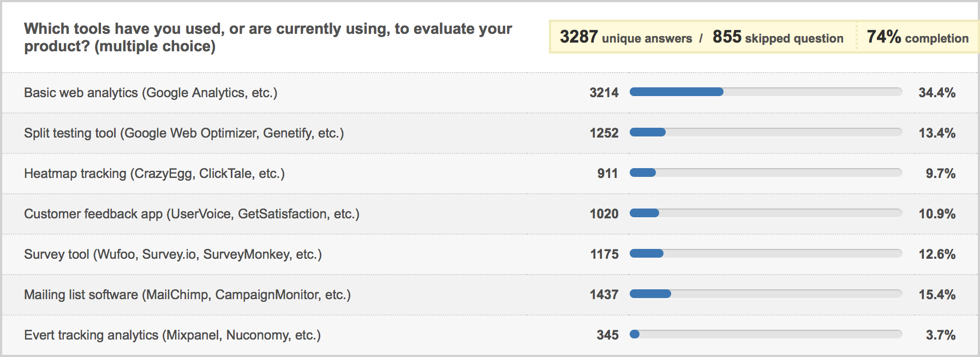
Task: Click the survey question heading text
Action: coord(268,37)
